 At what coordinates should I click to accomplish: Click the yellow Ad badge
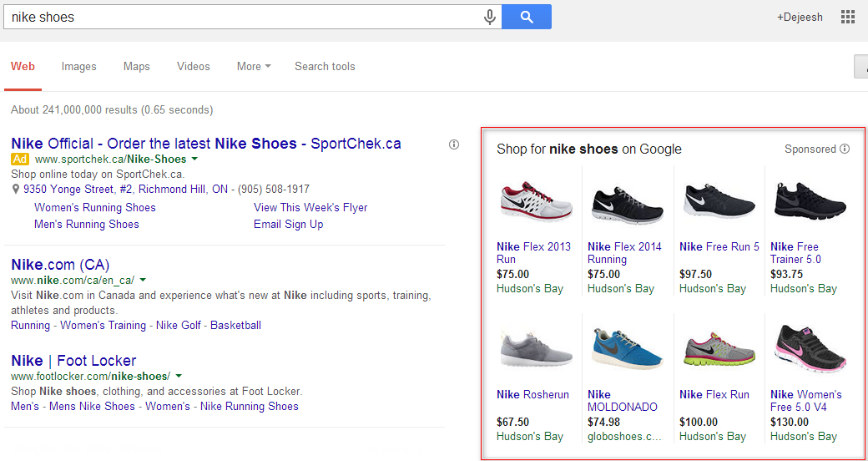click(x=19, y=160)
